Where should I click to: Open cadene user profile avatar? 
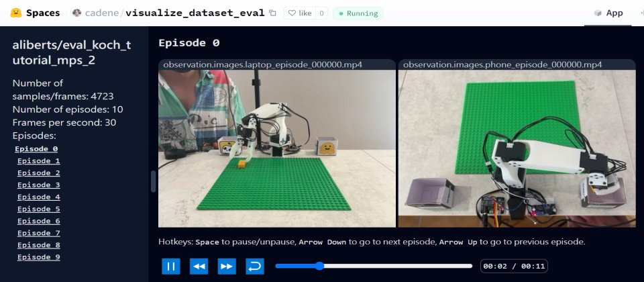76,13
